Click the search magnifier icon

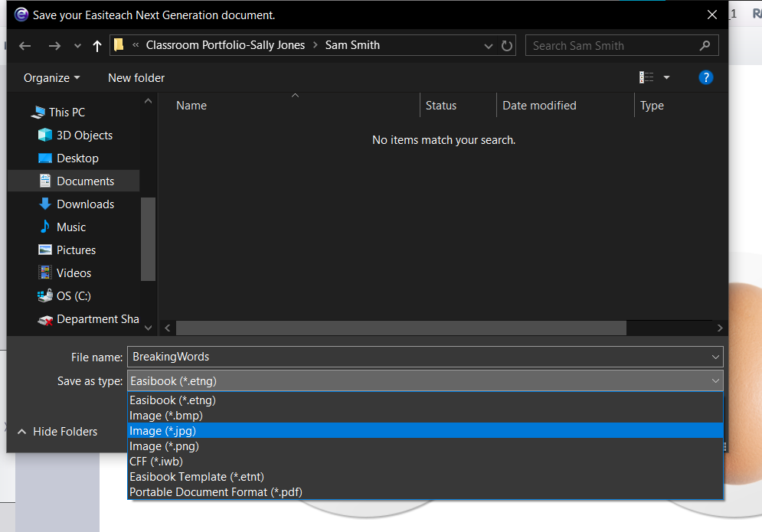(x=705, y=46)
